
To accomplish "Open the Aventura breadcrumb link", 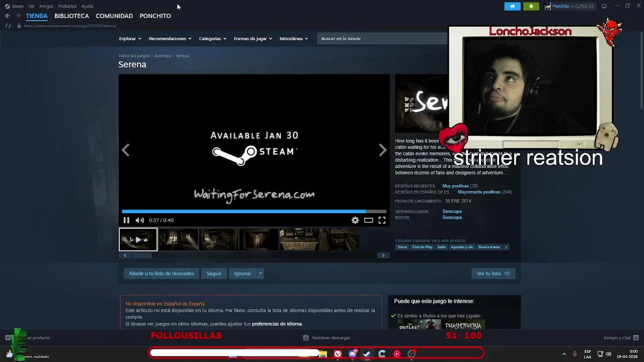I will coord(163,56).
